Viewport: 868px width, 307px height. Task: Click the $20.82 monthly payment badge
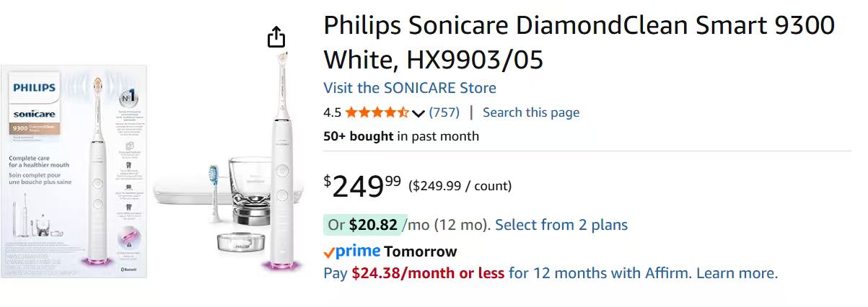[362, 225]
